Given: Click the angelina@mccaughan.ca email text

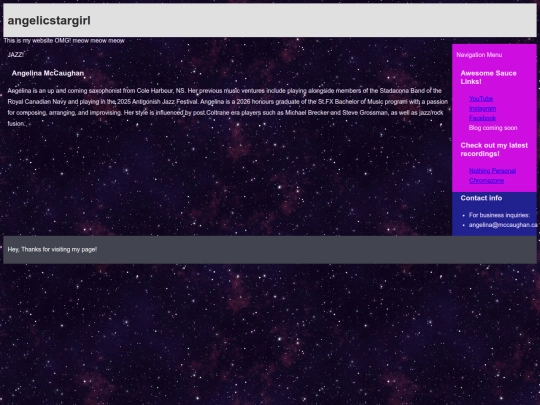Looking at the screenshot, I should [x=503, y=225].
